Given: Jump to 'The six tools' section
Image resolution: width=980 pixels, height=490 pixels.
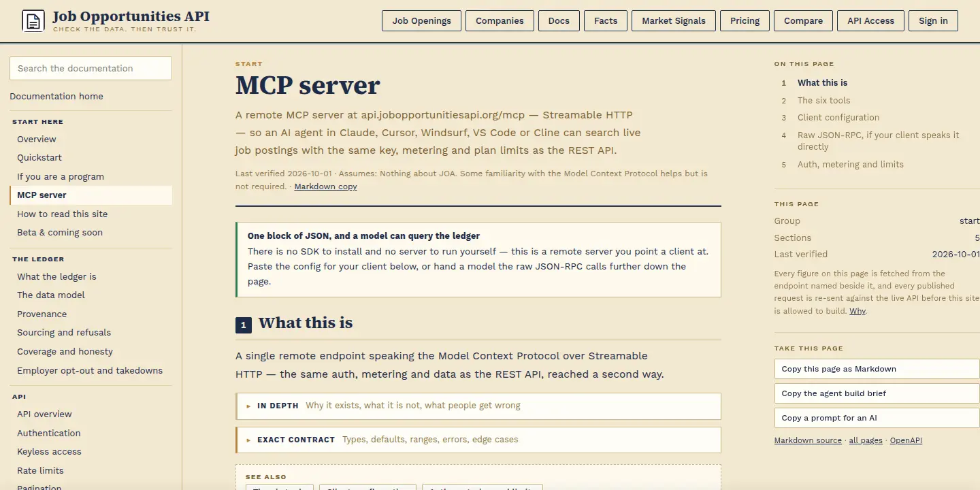Looking at the screenshot, I should point(824,100).
